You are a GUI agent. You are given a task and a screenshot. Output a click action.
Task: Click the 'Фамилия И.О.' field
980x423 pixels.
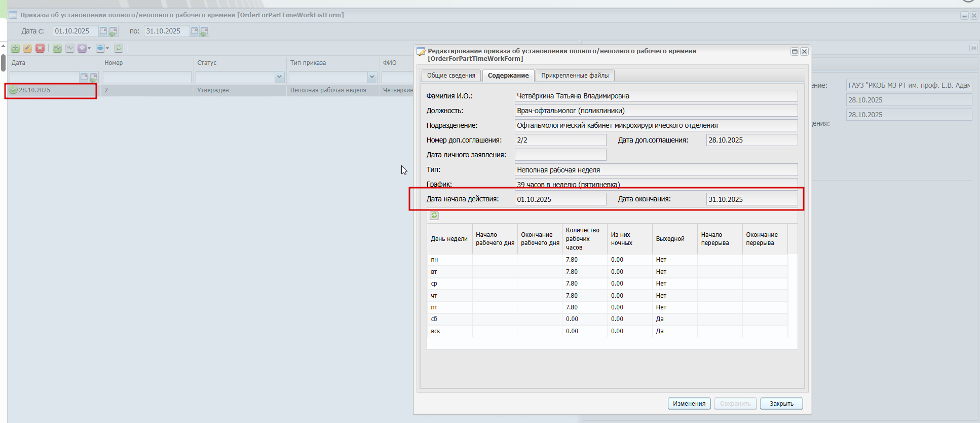pyautogui.click(x=656, y=96)
